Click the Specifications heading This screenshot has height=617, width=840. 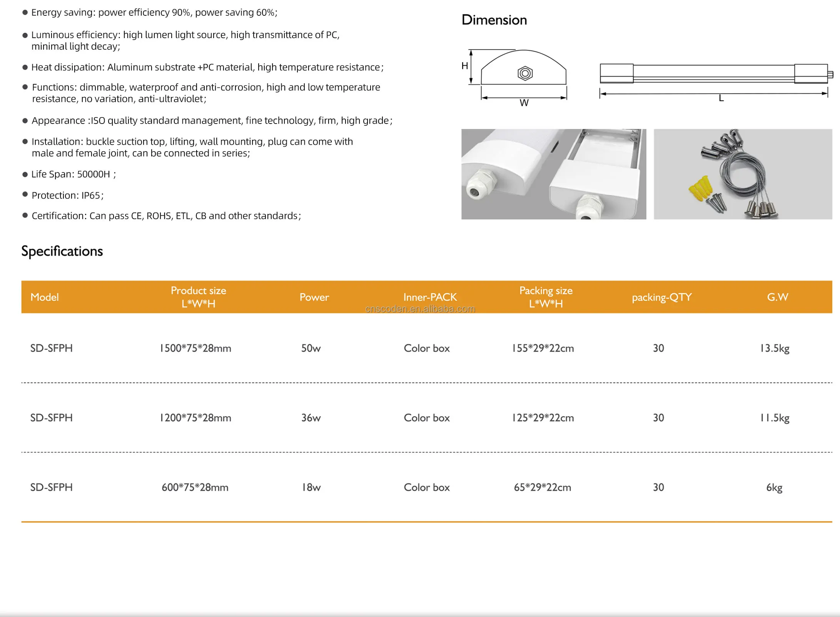click(62, 251)
